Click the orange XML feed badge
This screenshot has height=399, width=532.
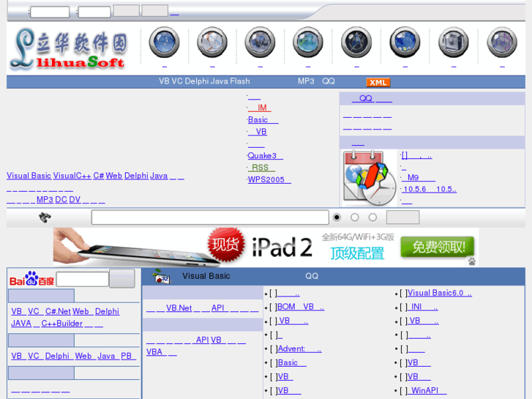pyautogui.click(x=378, y=82)
